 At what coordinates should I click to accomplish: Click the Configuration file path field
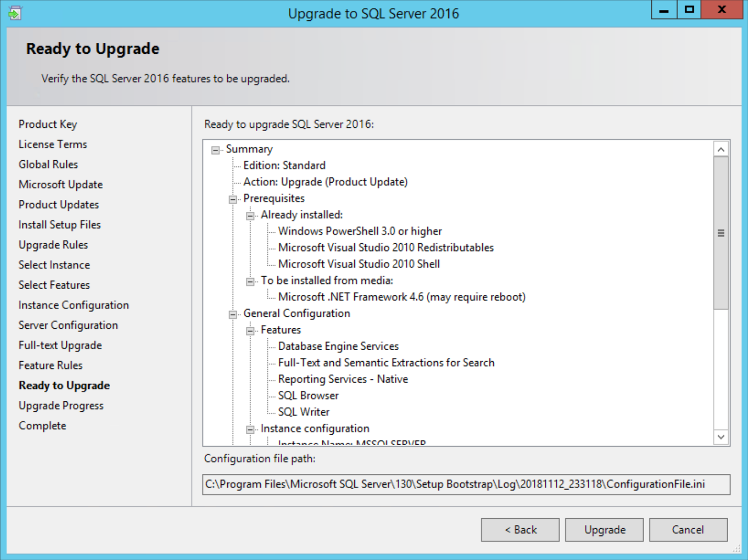[466, 484]
